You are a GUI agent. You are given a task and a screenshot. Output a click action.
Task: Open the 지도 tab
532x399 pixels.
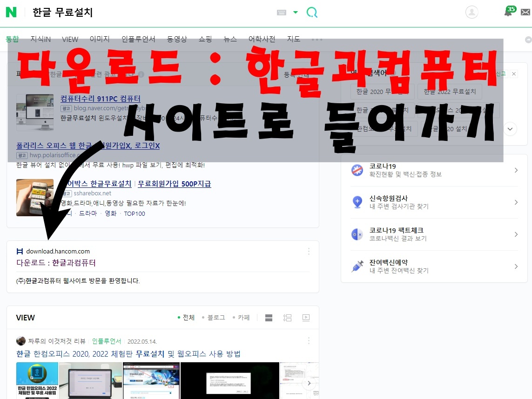coord(294,39)
